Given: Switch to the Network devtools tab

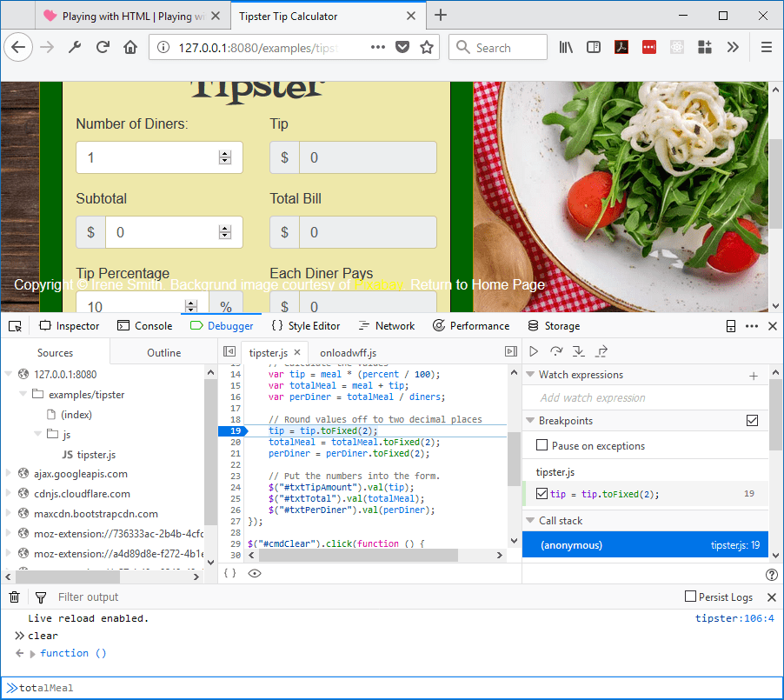Looking at the screenshot, I should click(386, 326).
